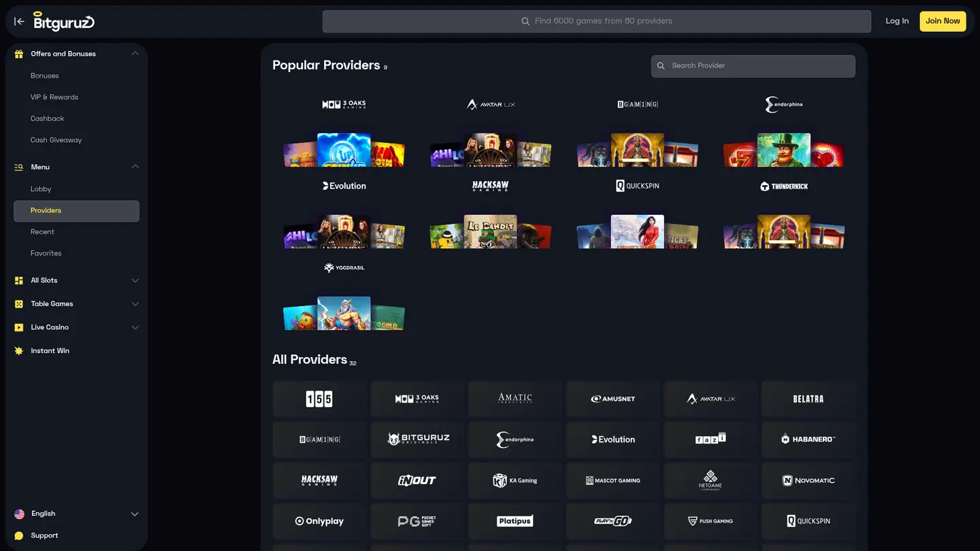
Task: Open Endorphina popular provider card
Action: [784, 129]
